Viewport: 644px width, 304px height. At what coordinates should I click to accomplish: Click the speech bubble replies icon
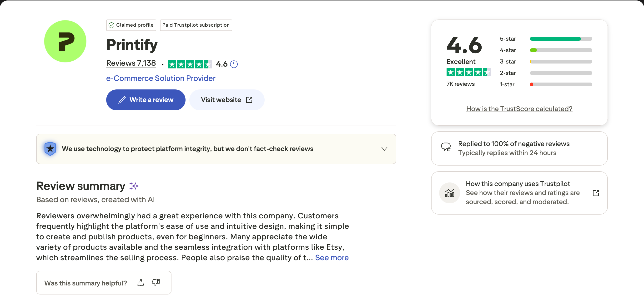pyautogui.click(x=446, y=147)
